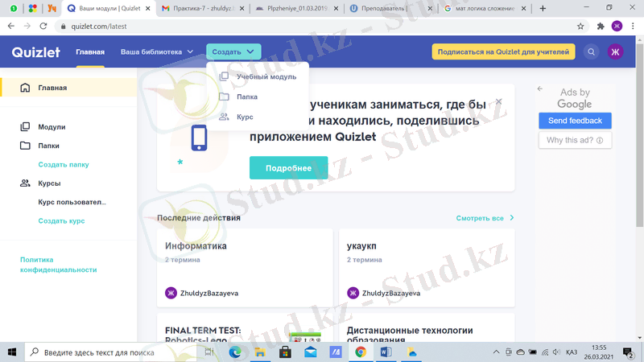The image size is (644, 362).
Task: Open the Chrome extensions puzzle icon
Action: 601,27
